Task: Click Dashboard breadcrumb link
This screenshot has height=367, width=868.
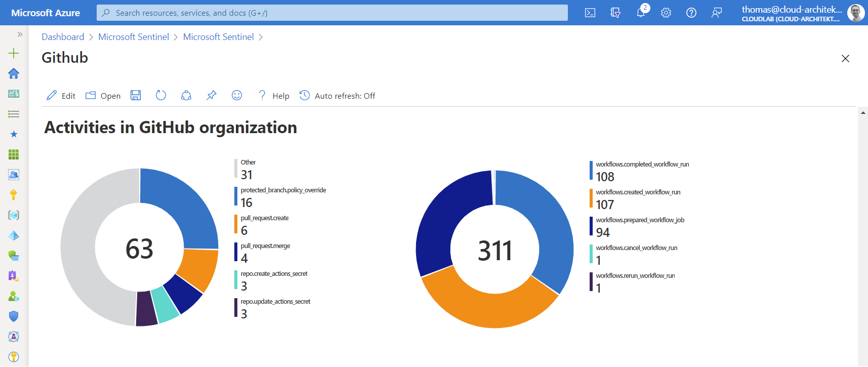Action: click(x=63, y=37)
